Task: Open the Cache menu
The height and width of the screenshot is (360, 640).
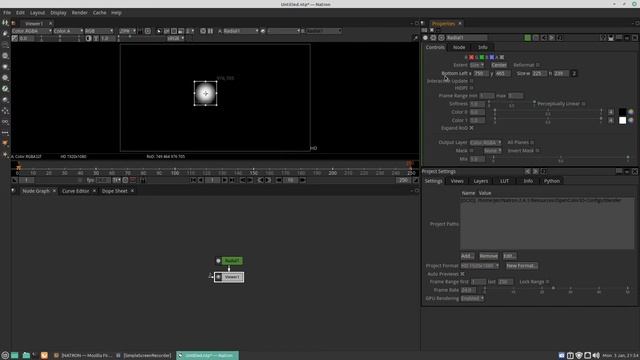Action: (x=99, y=13)
